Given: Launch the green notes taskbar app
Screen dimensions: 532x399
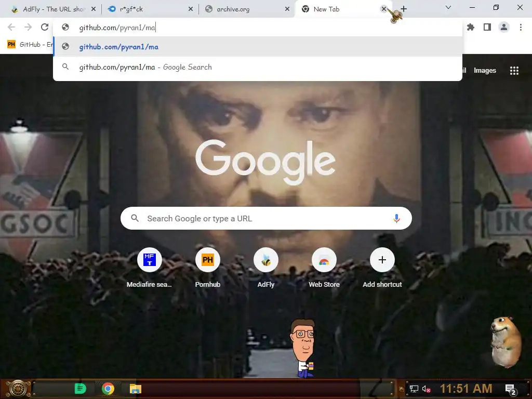Looking at the screenshot, I should 80,389.
